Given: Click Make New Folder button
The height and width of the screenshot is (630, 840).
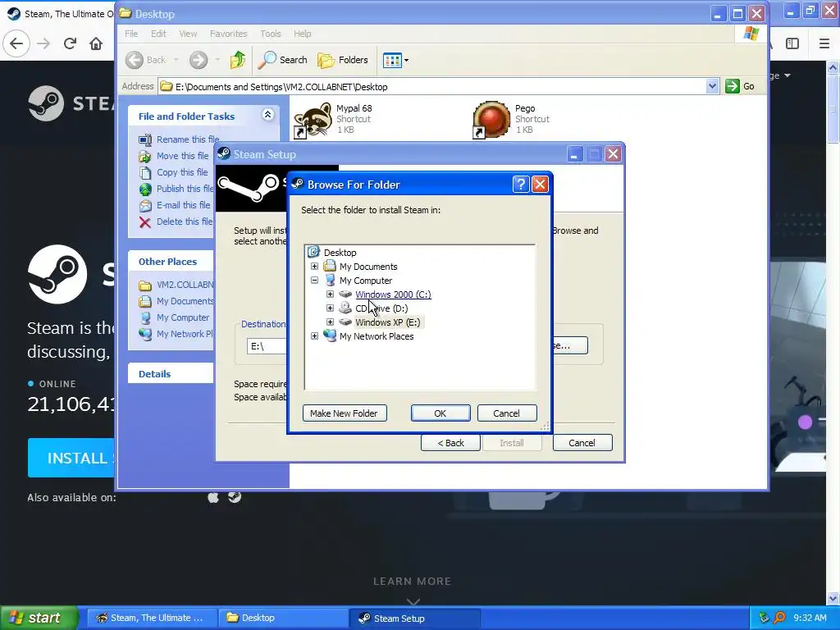Looking at the screenshot, I should (344, 413).
